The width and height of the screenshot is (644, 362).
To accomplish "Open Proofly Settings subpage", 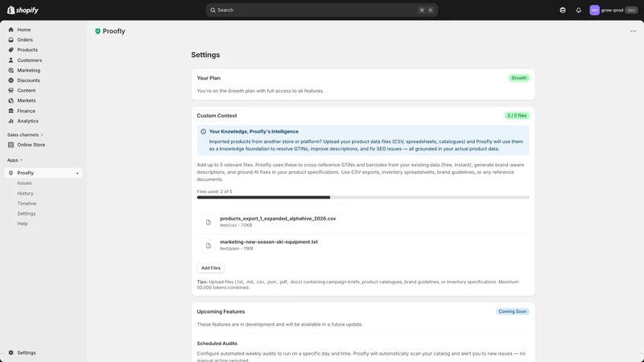I will [27, 213].
